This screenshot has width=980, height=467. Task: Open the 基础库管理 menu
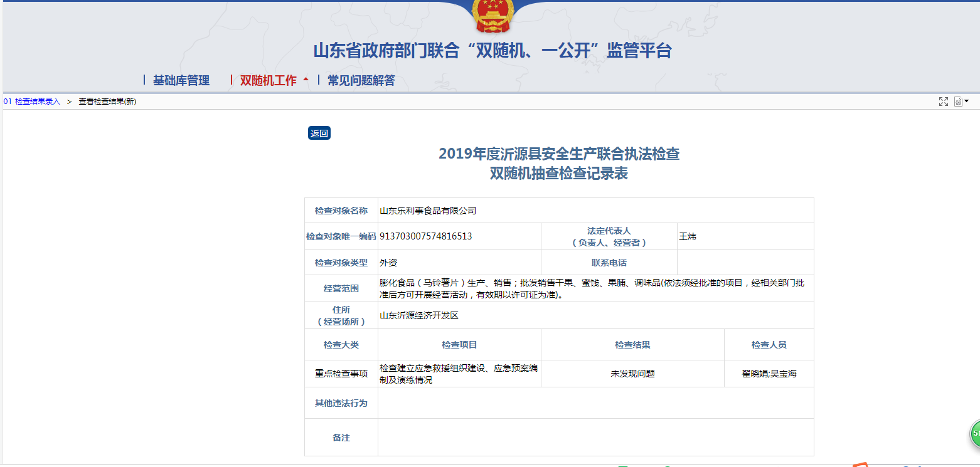click(181, 80)
